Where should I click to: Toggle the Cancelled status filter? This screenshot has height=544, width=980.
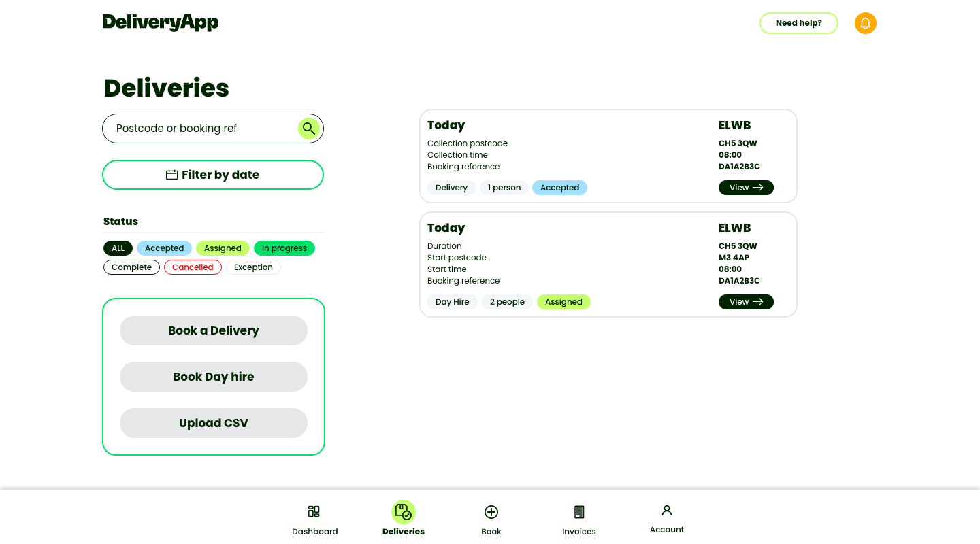pos(193,267)
